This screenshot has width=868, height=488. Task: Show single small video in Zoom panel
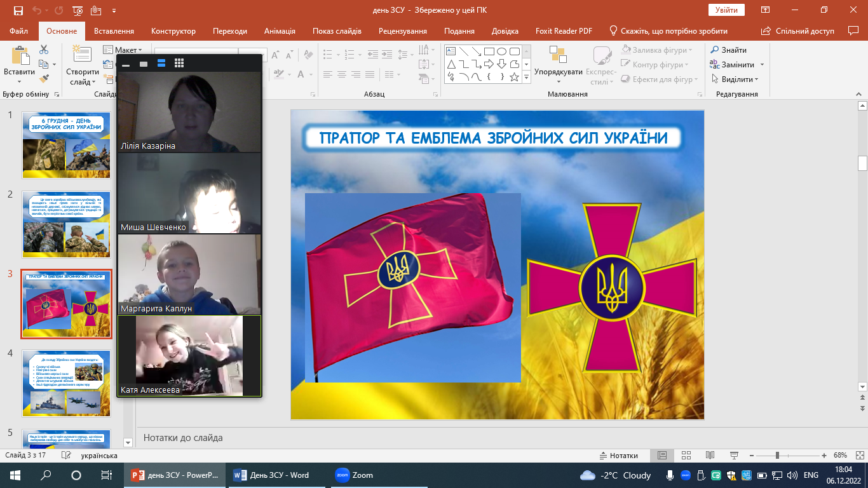[x=144, y=64]
